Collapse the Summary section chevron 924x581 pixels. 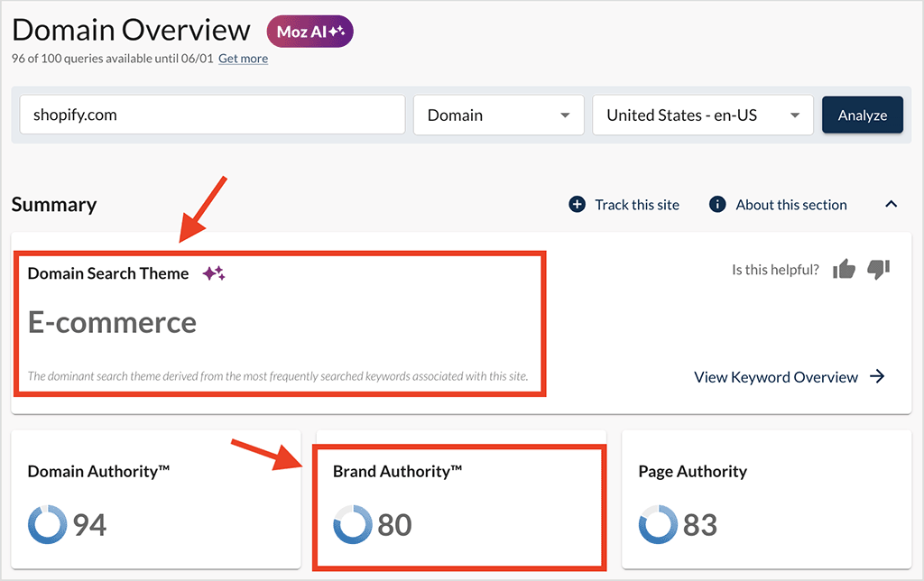point(891,205)
